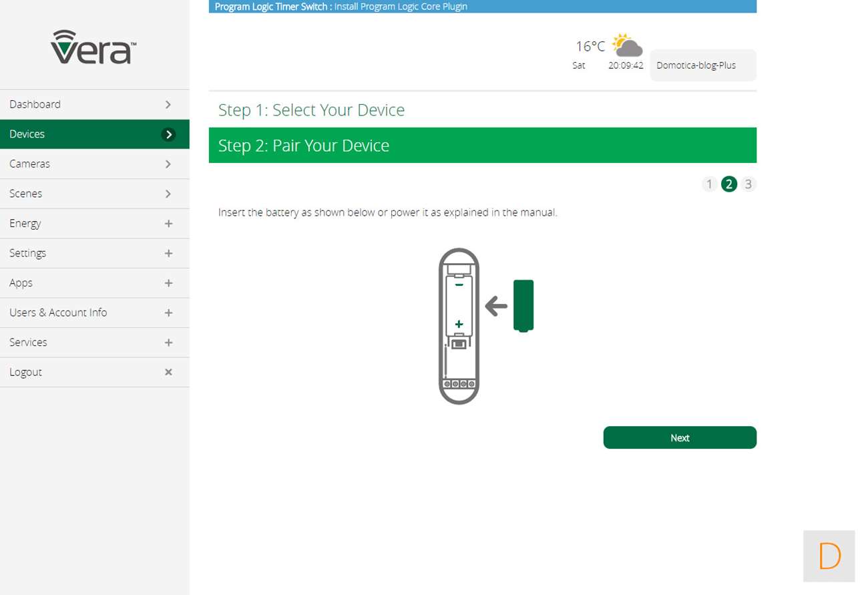This screenshot has height=595, width=868.
Task: Click Step 1: Select Your Device header
Action: click(x=311, y=110)
